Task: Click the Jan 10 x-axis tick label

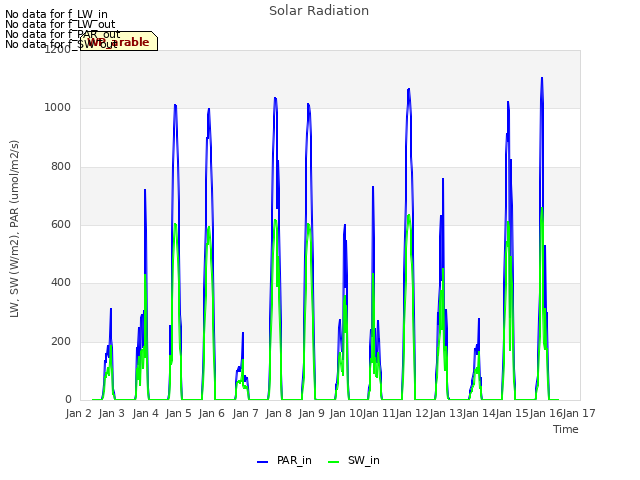Action: pyautogui.click(x=346, y=413)
